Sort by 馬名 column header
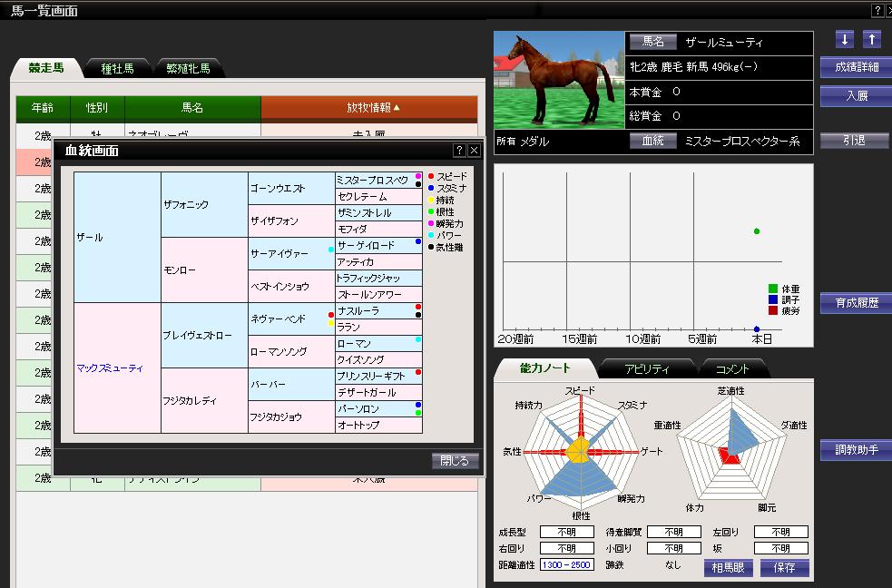Viewport: 892px width, 588px height. [x=192, y=108]
